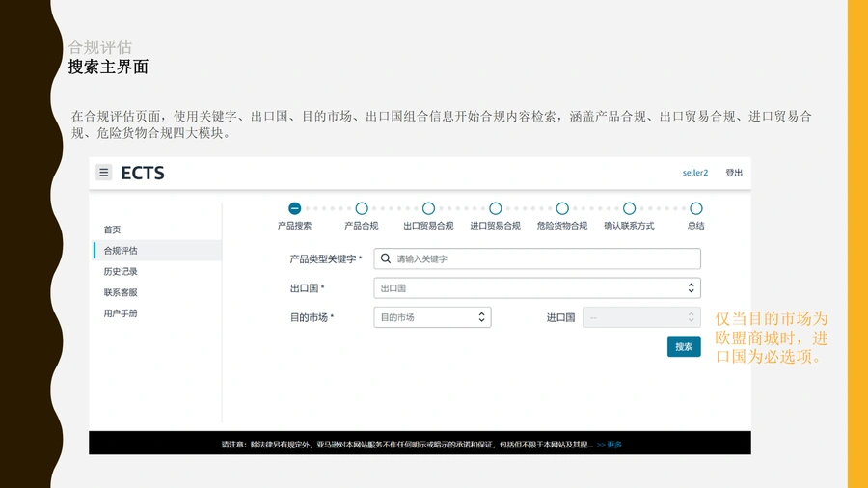Select the 确认联系方式 step circle

(629, 208)
